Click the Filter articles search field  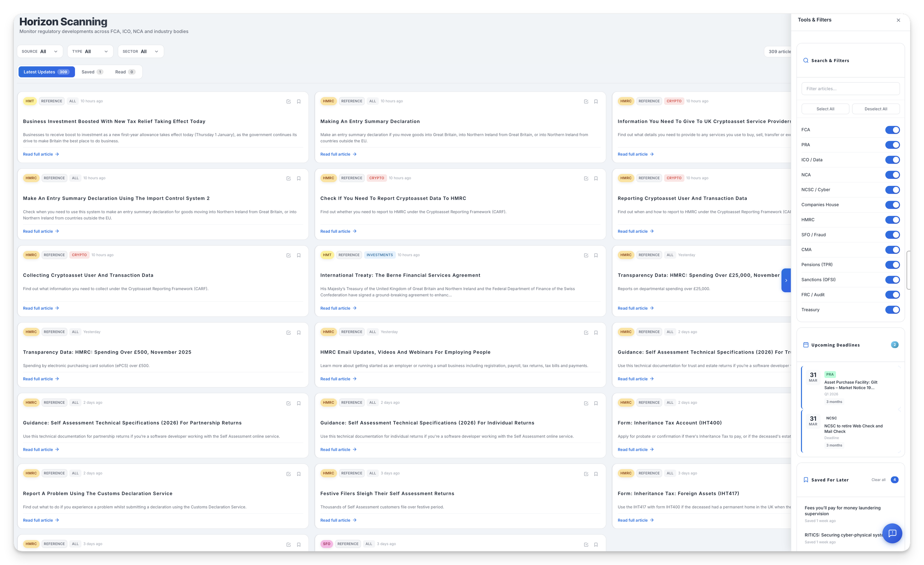point(850,89)
